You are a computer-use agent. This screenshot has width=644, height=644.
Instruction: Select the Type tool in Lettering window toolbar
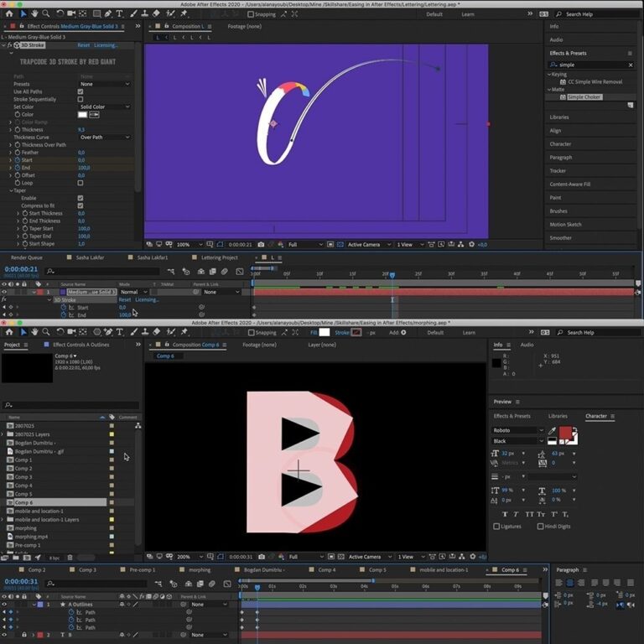[x=120, y=13]
